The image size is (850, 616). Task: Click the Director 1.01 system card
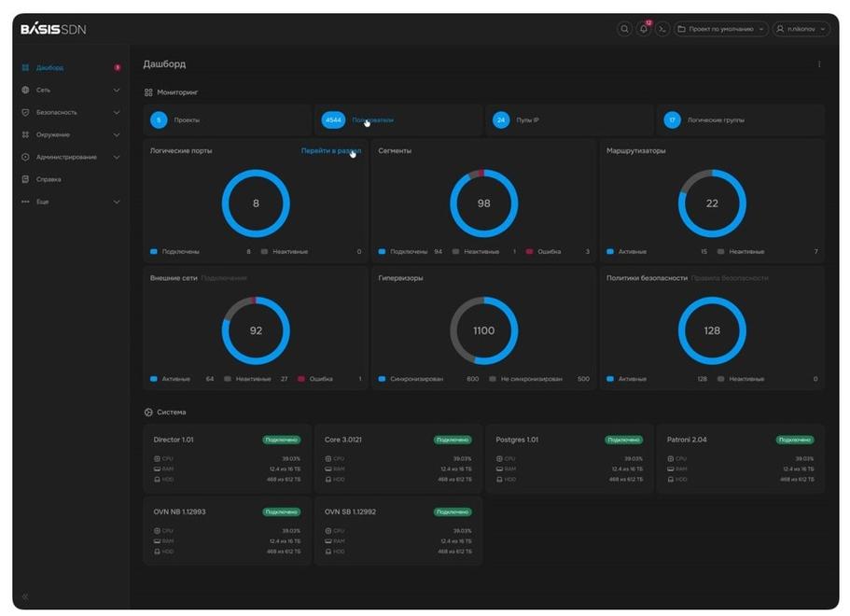(227, 459)
